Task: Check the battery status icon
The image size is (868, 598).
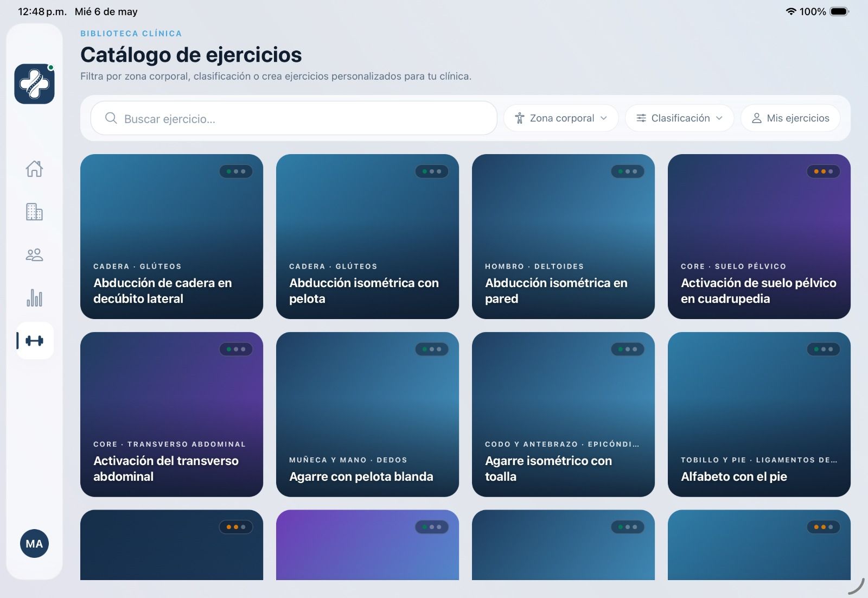Action: click(x=839, y=11)
